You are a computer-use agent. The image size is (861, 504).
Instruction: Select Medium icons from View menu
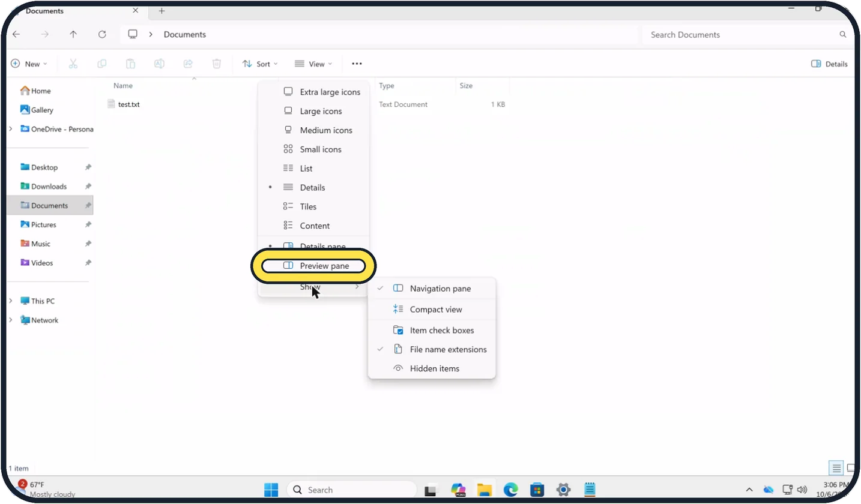tap(314, 130)
